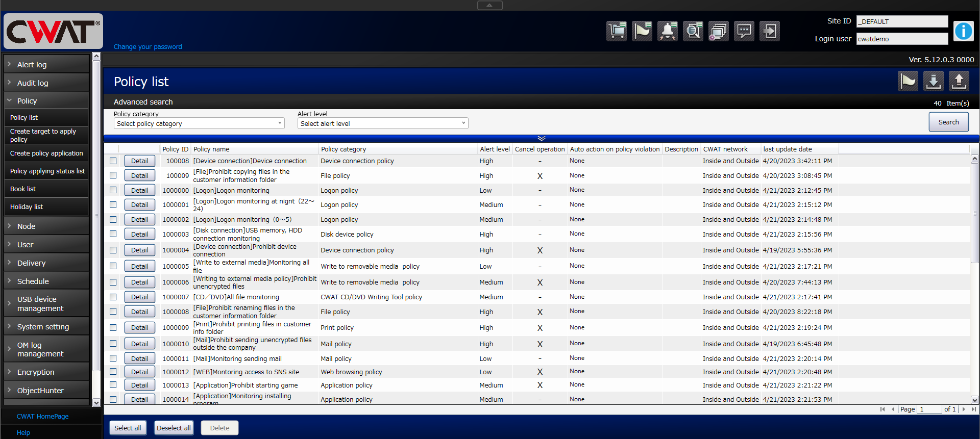
Task: Check the box for policy 1000007
Action: tap(113, 297)
